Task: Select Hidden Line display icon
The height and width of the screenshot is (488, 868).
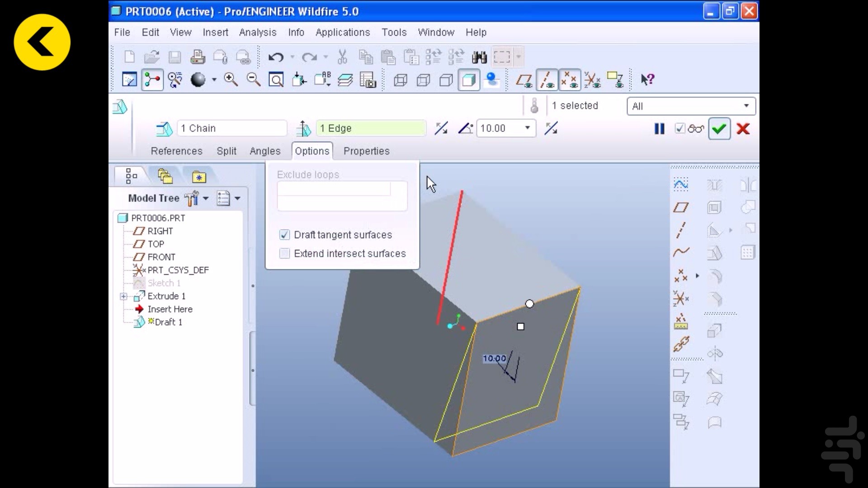Action: (423, 80)
